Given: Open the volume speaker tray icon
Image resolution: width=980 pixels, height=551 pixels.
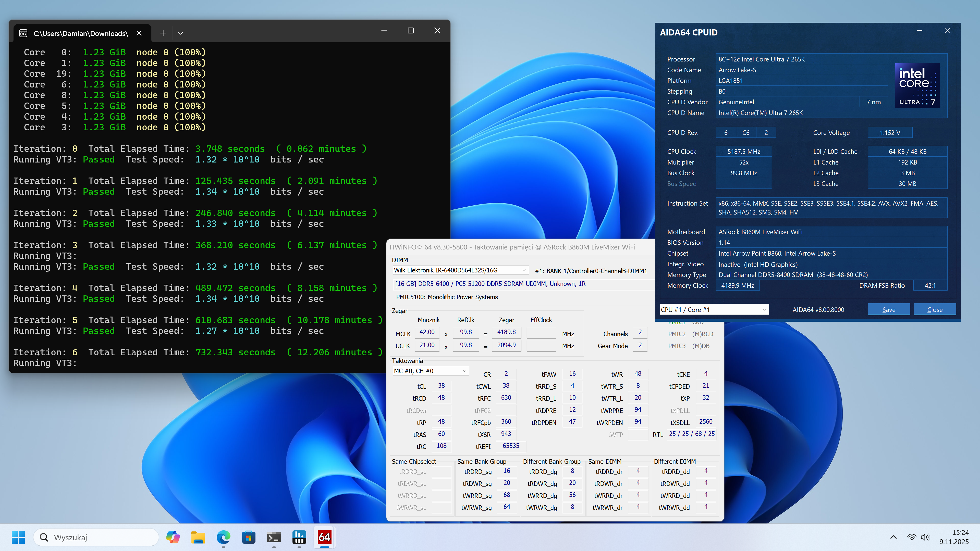Looking at the screenshot, I should [925, 537].
